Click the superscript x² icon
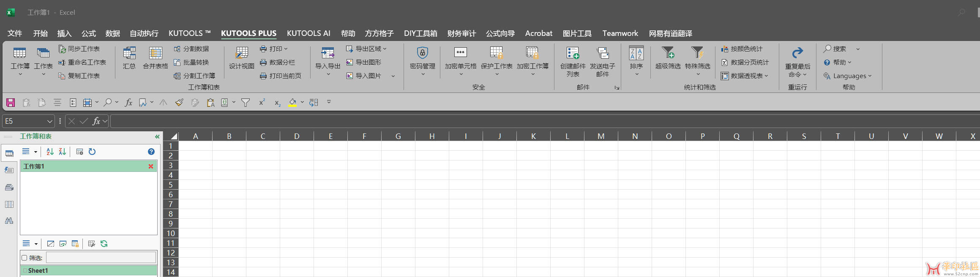The height and width of the screenshot is (277, 980). tap(262, 102)
